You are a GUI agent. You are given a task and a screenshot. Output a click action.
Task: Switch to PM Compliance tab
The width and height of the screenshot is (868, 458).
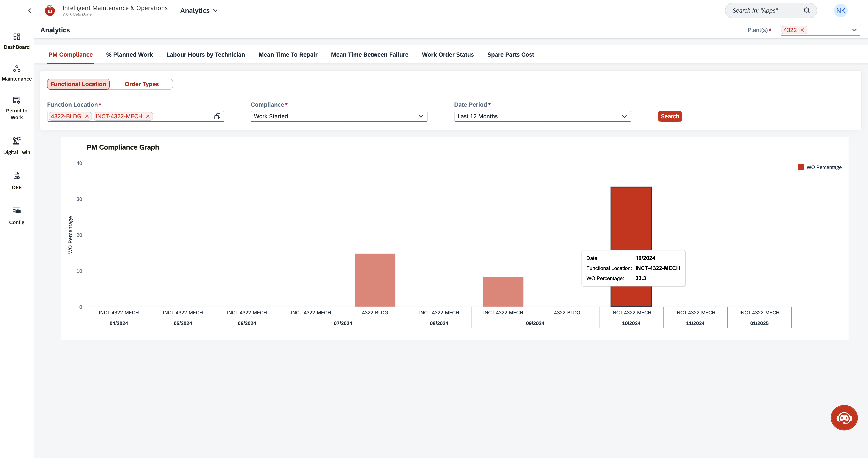[x=70, y=55]
